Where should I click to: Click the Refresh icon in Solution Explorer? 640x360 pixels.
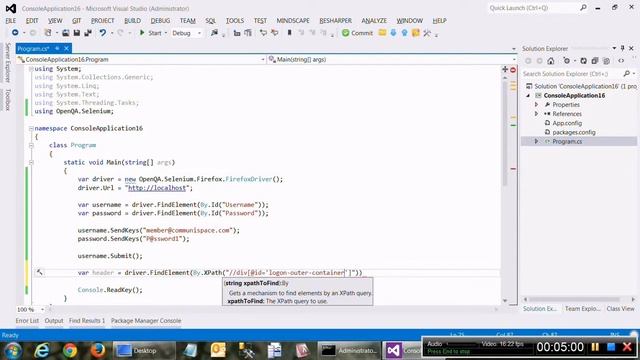tap(584, 61)
